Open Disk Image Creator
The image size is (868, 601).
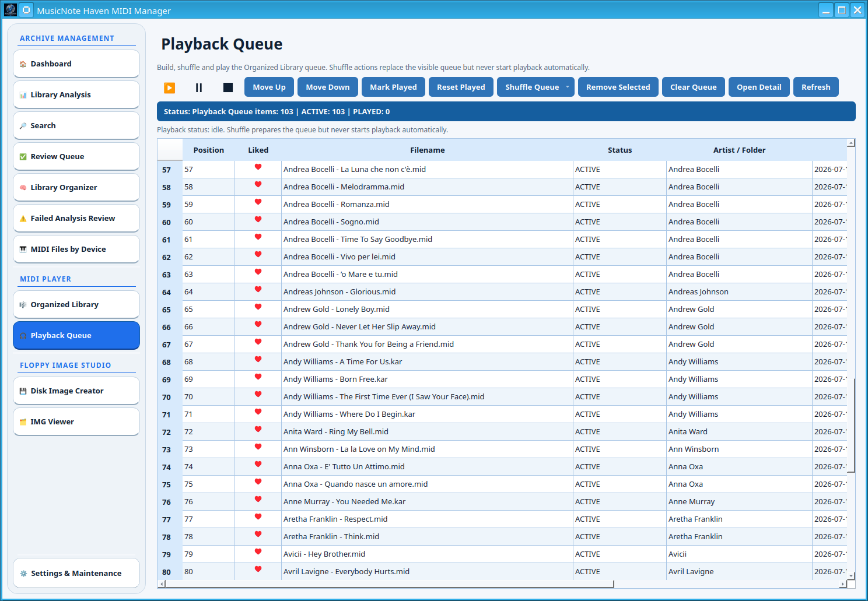(x=76, y=391)
